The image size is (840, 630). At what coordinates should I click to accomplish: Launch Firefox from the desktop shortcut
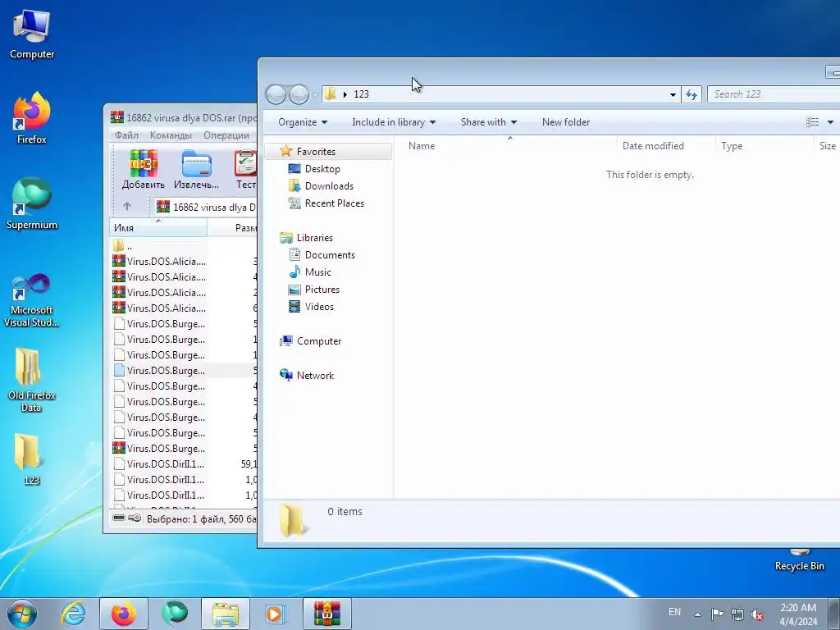pyautogui.click(x=32, y=118)
